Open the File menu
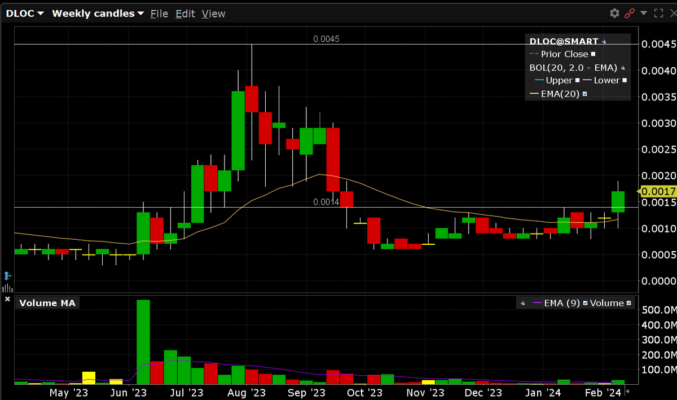This screenshot has height=400, width=677. coord(159,14)
